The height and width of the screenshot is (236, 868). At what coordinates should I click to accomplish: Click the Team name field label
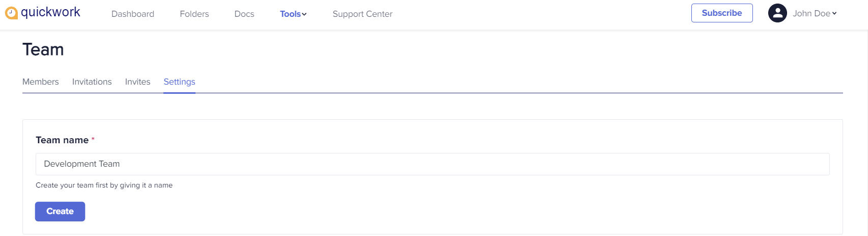tap(62, 140)
